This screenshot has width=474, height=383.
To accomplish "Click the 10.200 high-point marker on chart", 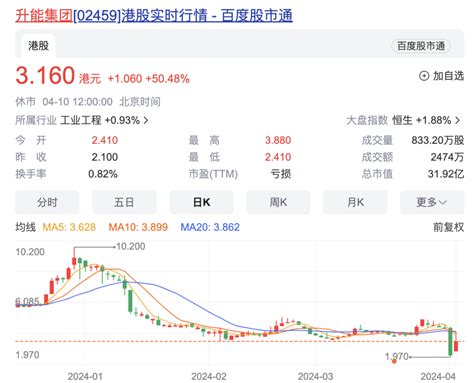I will pyautogui.click(x=131, y=246).
